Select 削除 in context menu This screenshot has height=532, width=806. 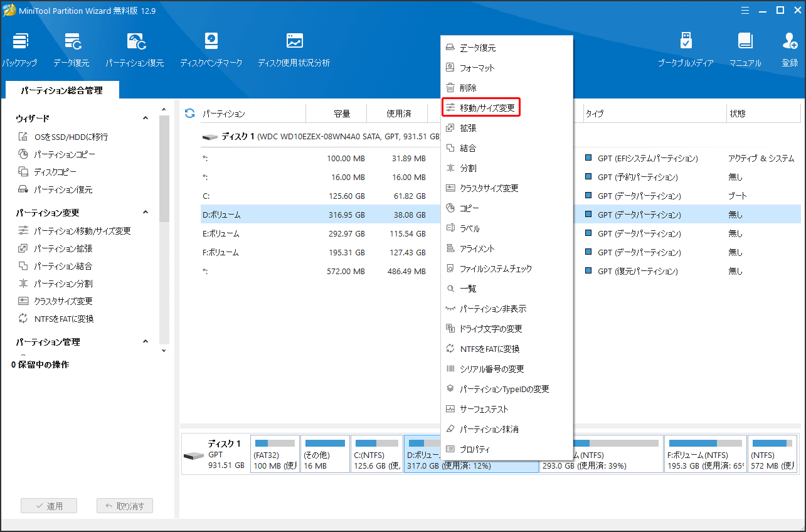[x=507, y=88]
